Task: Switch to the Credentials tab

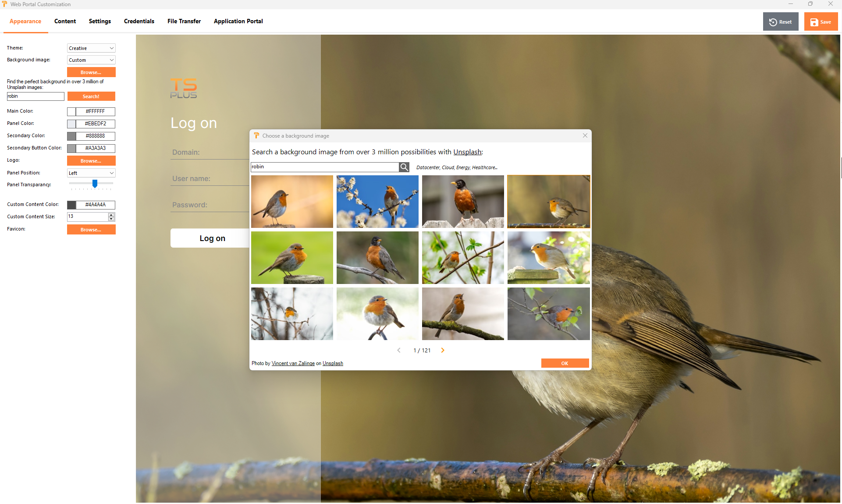Action: [x=139, y=21]
